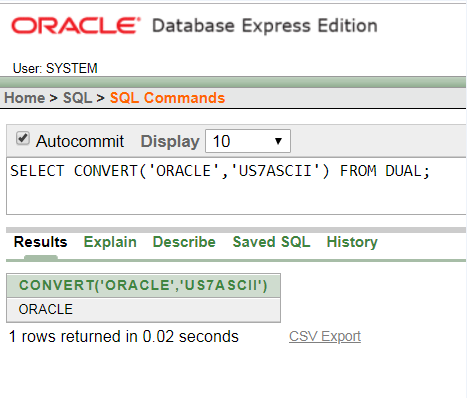Image resolution: width=467 pixels, height=398 pixels.
Task: Click SQL Commands breadcrumb
Action: pyautogui.click(x=167, y=98)
